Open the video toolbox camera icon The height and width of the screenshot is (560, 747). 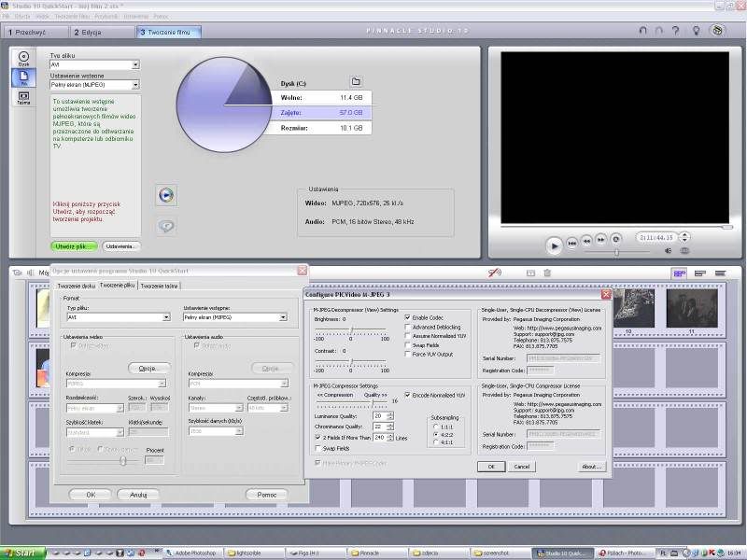click(17, 273)
